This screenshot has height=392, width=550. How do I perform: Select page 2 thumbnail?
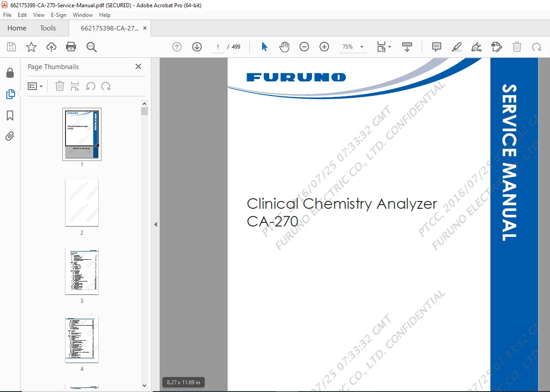coord(82,203)
